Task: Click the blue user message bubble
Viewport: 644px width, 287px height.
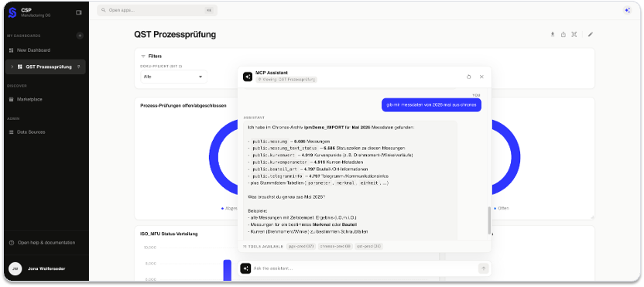Action: click(x=431, y=104)
